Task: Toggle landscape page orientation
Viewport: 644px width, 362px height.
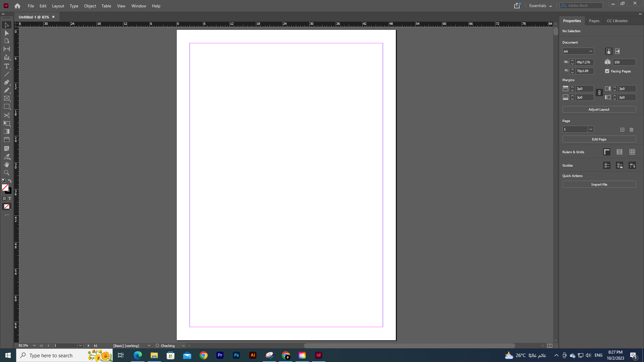Action: [x=618, y=51]
